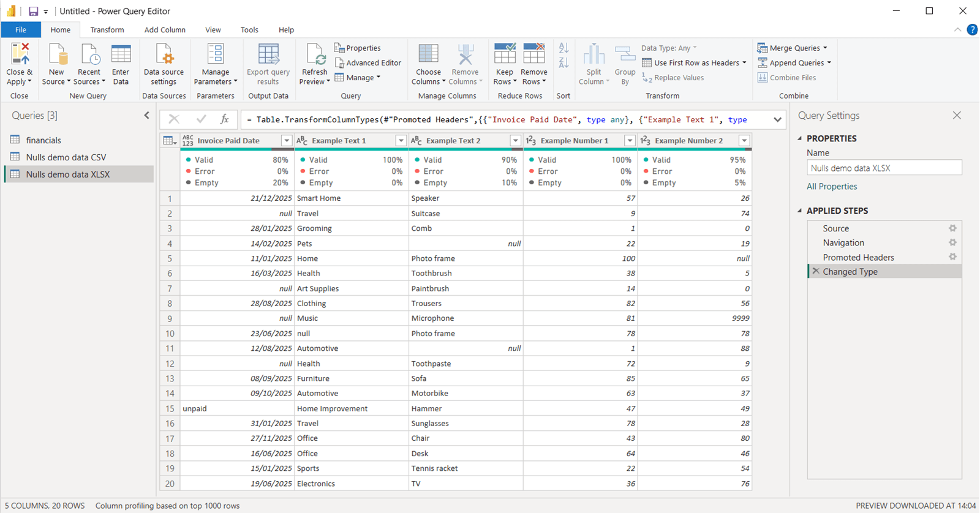980x513 pixels.
Task: Open settings gear for the Source step
Action: click(x=952, y=228)
